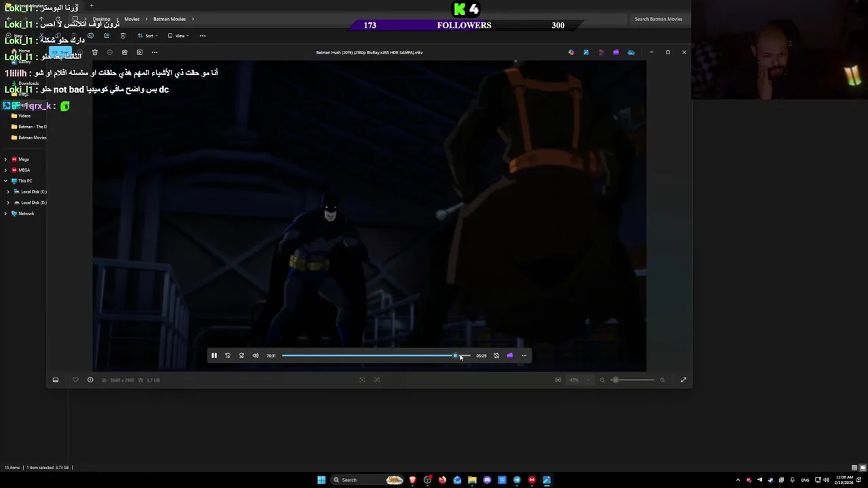
Task: Select Batman Movies in the breadcrumb path
Action: (x=170, y=19)
